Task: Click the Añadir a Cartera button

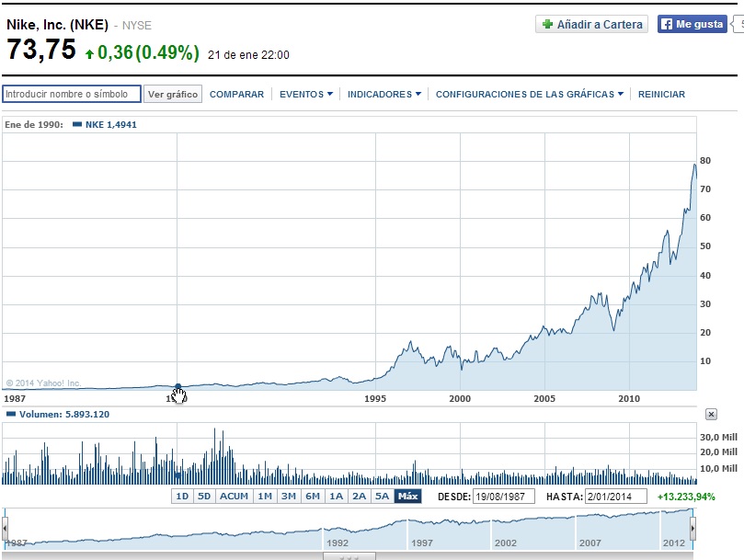Action: (x=592, y=24)
